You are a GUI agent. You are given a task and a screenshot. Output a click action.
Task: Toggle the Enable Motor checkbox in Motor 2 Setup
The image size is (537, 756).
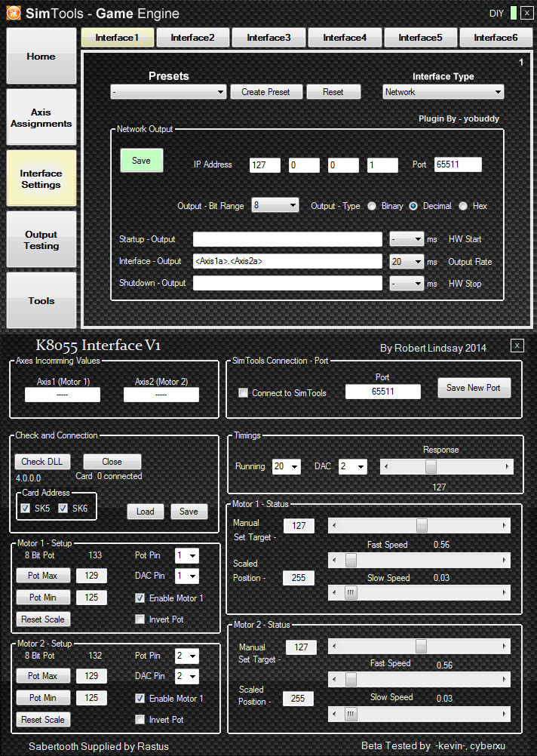click(x=140, y=698)
